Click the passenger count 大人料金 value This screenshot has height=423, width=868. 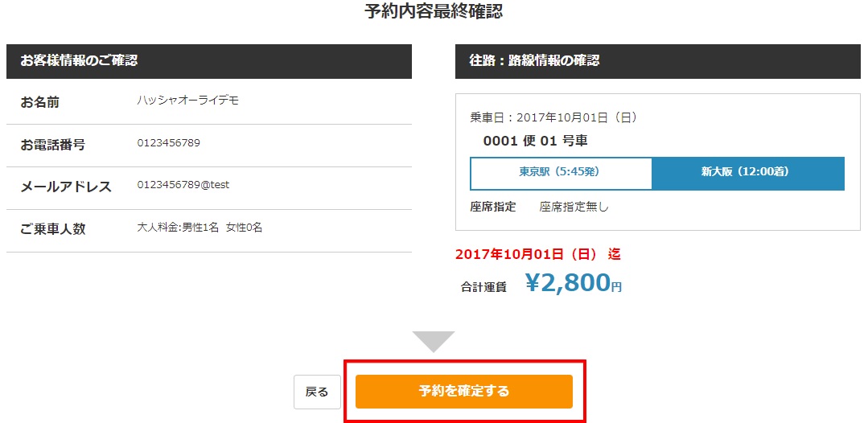click(200, 228)
